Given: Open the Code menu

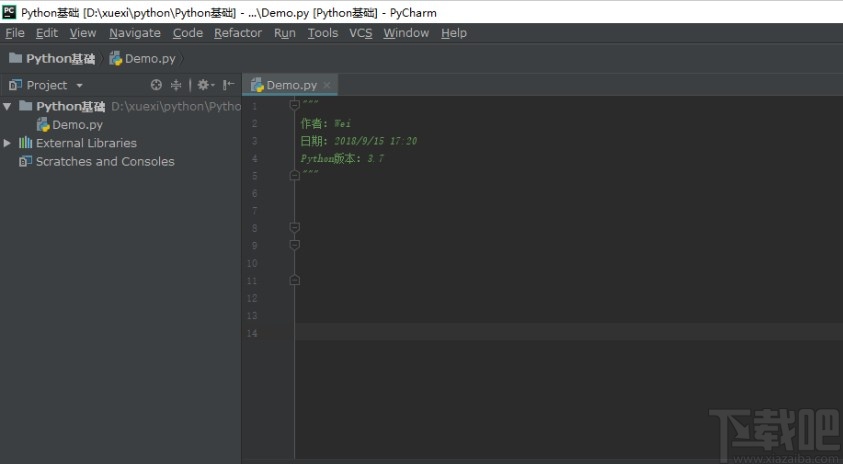Looking at the screenshot, I should coord(188,33).
